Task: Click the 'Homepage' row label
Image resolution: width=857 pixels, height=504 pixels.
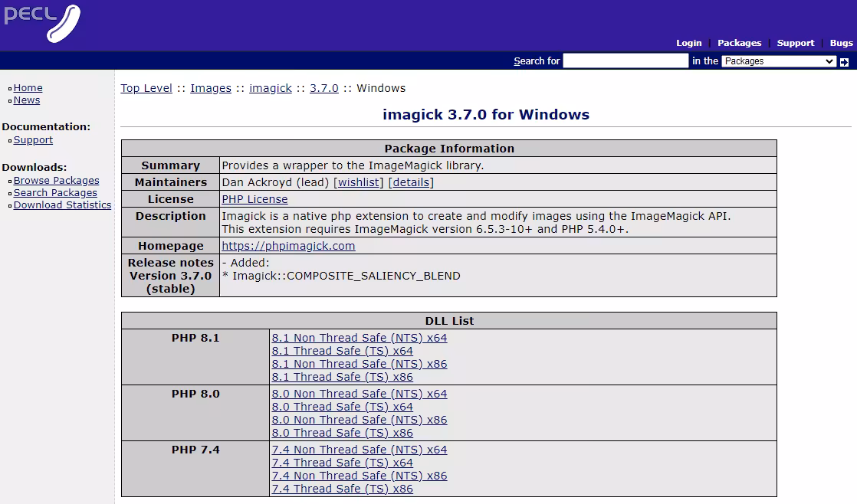Action: pyautogui.click(x=170, y=246)
